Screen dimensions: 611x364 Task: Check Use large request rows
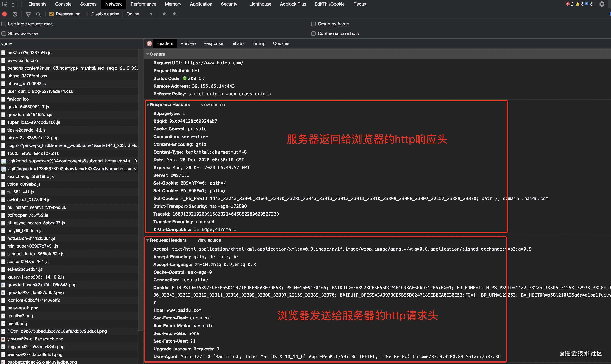pyautogui.click(x=4, y=24)
